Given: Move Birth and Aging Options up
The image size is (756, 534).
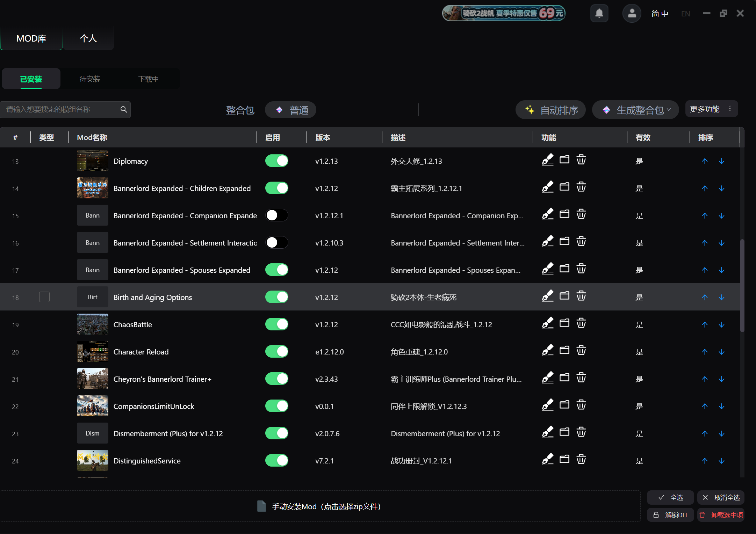Looking at the screenshot, I should coord(705,297).
